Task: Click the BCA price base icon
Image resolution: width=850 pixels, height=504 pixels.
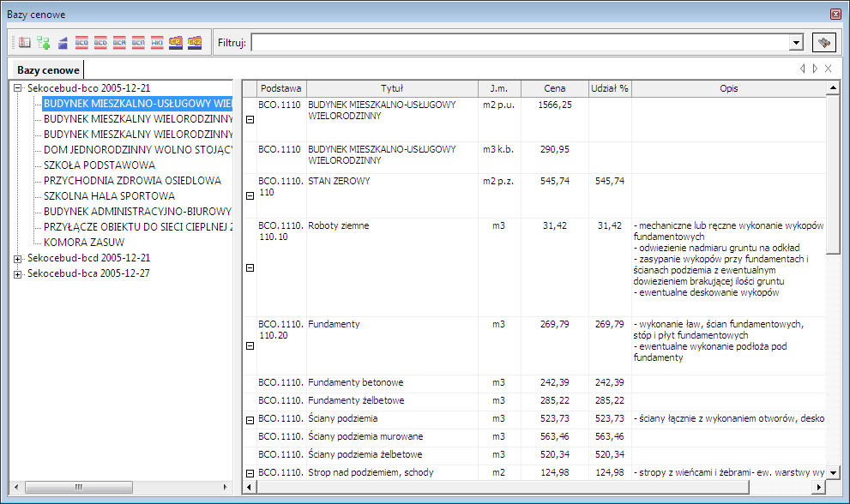Action: click(119, 42)
